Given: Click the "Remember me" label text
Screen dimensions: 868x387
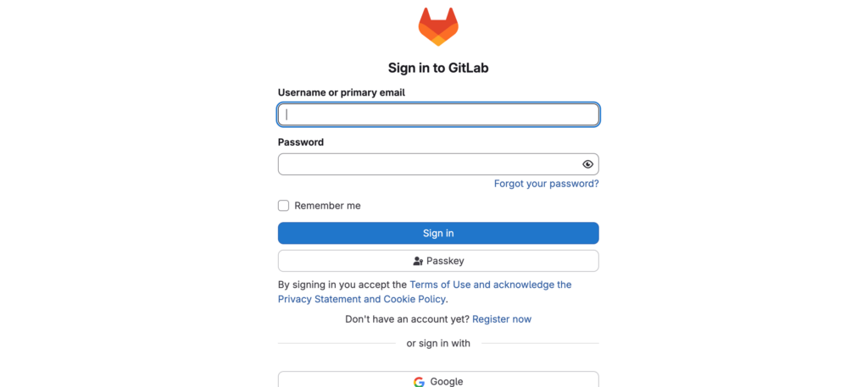Looking at the screenshot, I should [327, 206].
